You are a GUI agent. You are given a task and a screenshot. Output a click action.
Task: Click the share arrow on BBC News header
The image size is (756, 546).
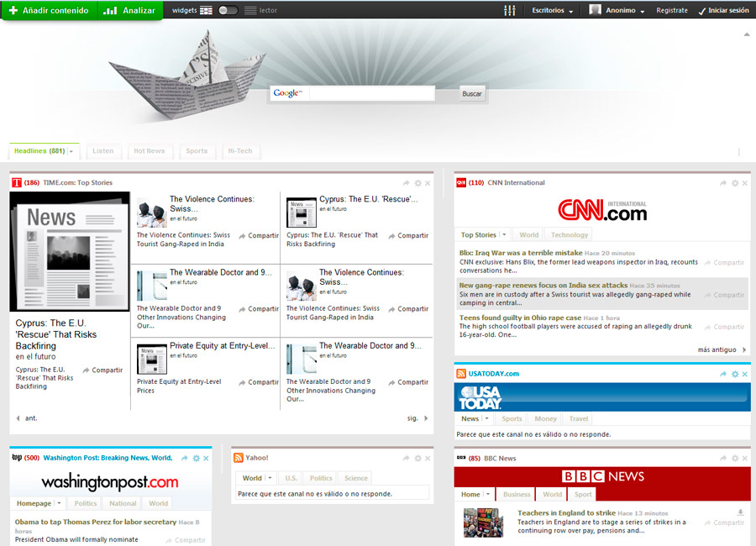tap(722, 459)
